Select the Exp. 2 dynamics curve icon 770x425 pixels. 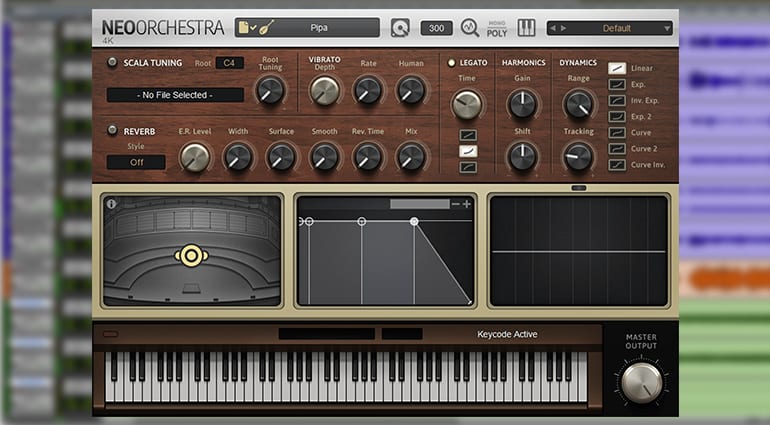tap(617, 116)
